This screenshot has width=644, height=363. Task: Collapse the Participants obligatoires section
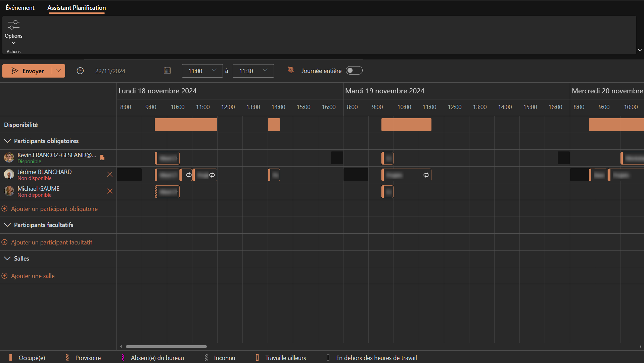tap(7, 141)
